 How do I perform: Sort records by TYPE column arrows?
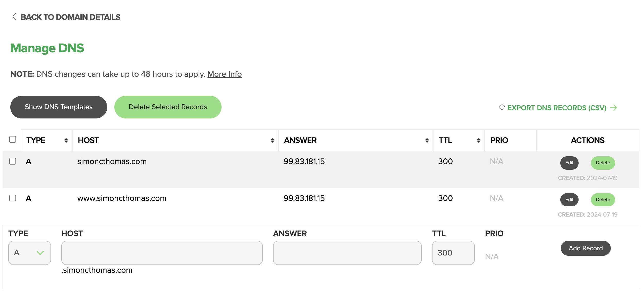point(66,140)
